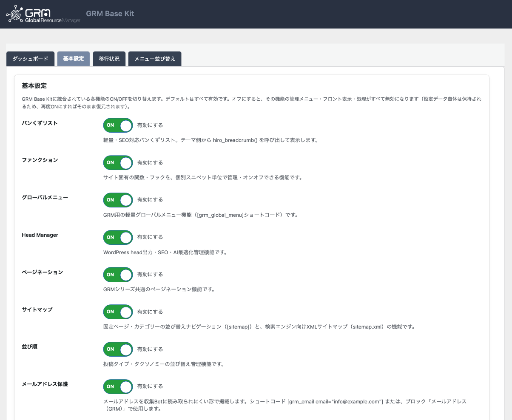Click the hiro_breadcrumb() description text
Image resolution: width=512 pixels, height=420 pixels.
(210, 140)
